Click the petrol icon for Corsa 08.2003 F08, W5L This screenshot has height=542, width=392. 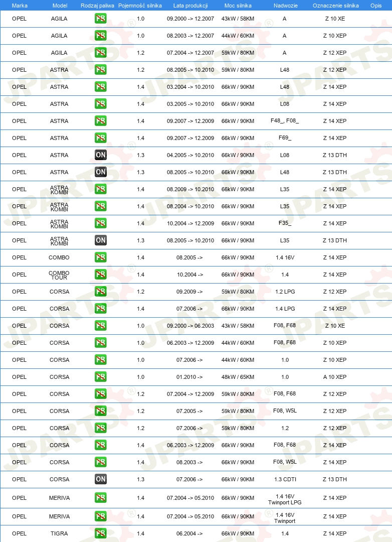[100, 462]
